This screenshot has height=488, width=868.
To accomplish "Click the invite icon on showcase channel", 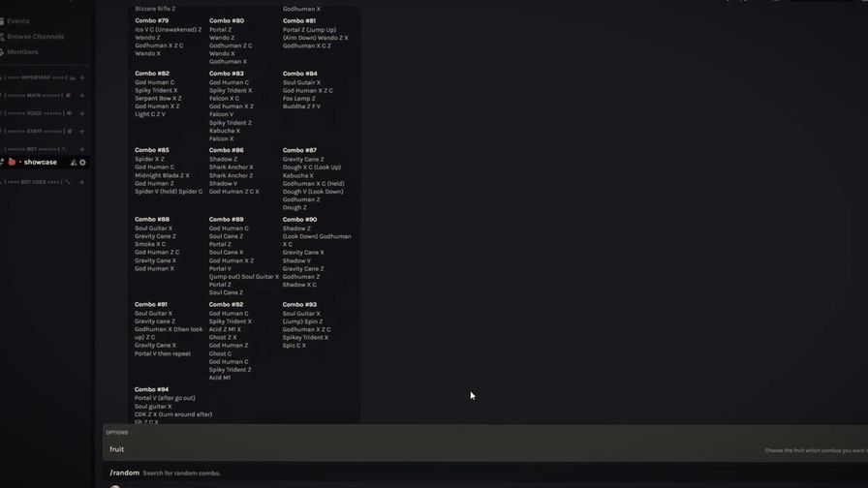I will tap(73, 163).
